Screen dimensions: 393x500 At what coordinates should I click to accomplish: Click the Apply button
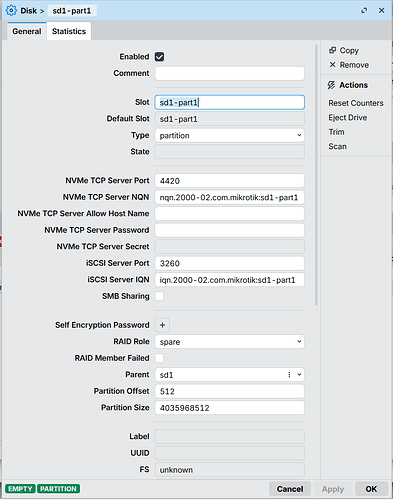coord(333,489)
